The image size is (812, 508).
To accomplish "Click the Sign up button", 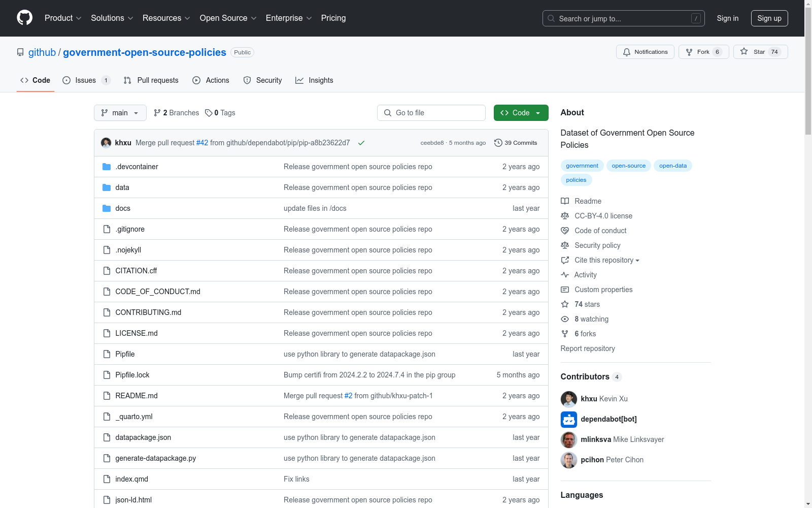I will [769, 18].
